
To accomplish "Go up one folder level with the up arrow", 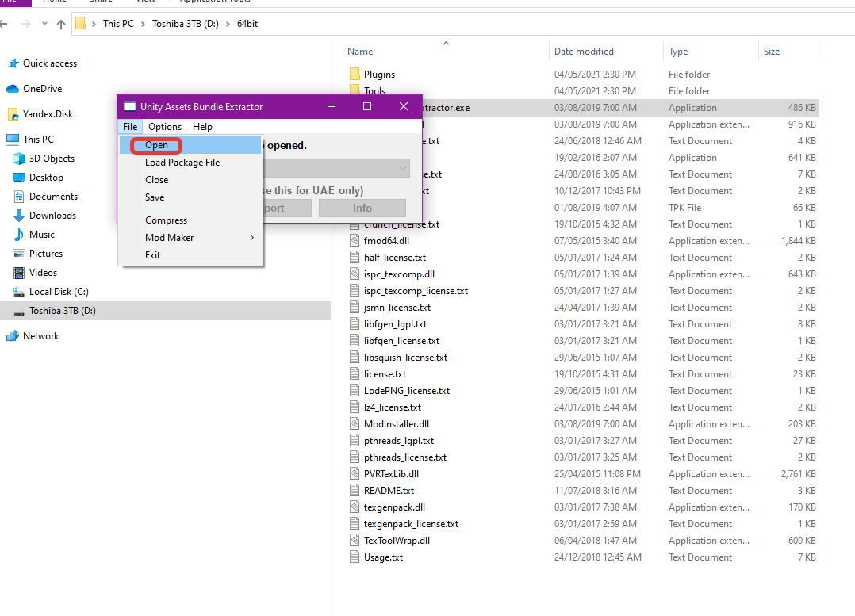I will 61,24.
